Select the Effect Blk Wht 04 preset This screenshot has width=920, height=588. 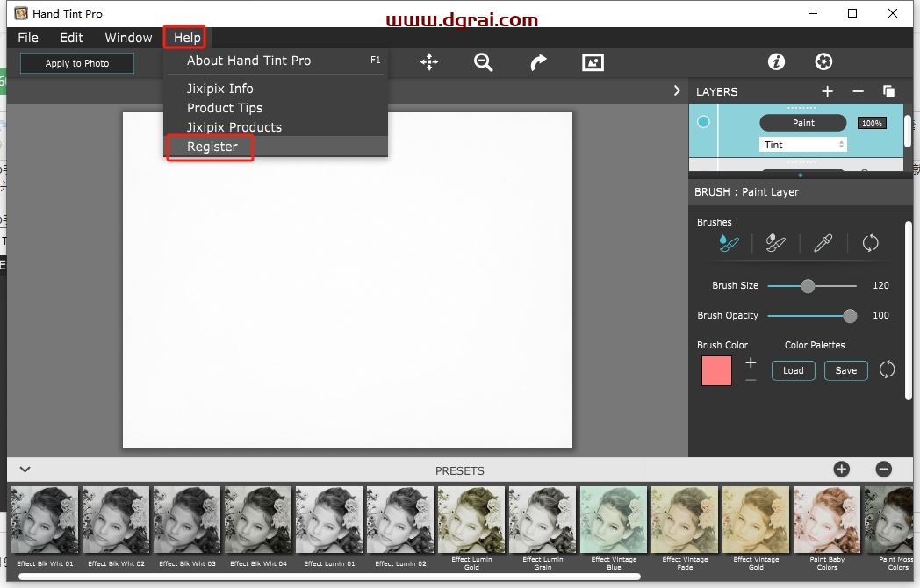258,527
